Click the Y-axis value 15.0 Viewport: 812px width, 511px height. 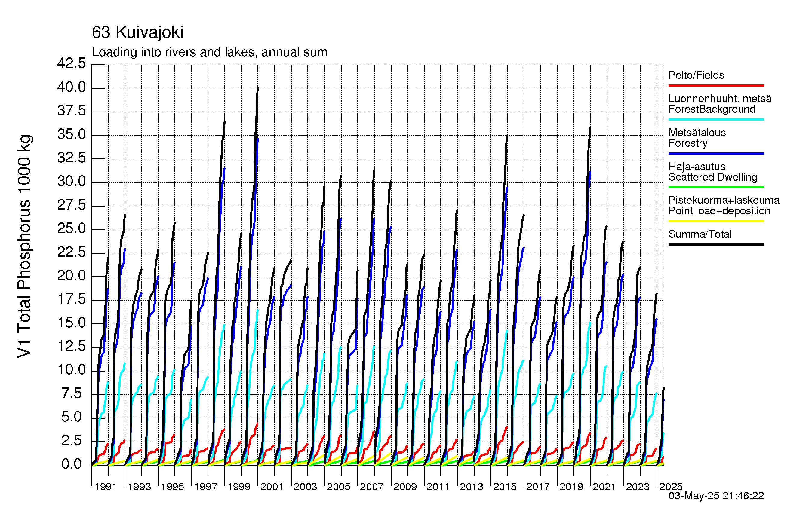[x=72, y=323]
